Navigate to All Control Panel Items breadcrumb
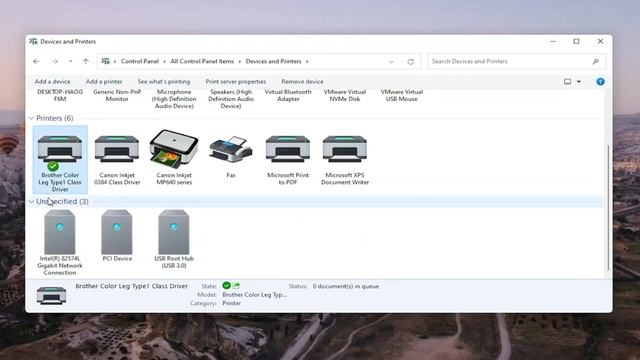Viewport: 640px width, 360px height. (x=202, y=61)
